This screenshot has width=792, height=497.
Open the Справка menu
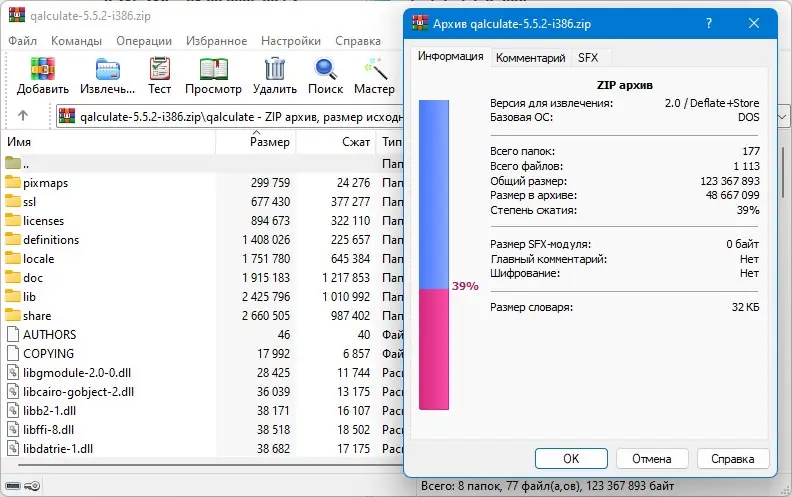358,41
